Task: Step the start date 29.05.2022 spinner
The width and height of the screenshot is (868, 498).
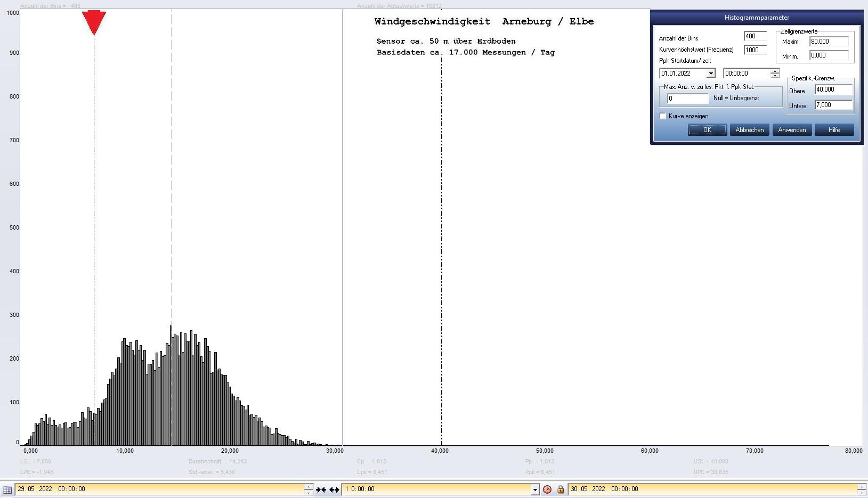Action: pos(309,487)
